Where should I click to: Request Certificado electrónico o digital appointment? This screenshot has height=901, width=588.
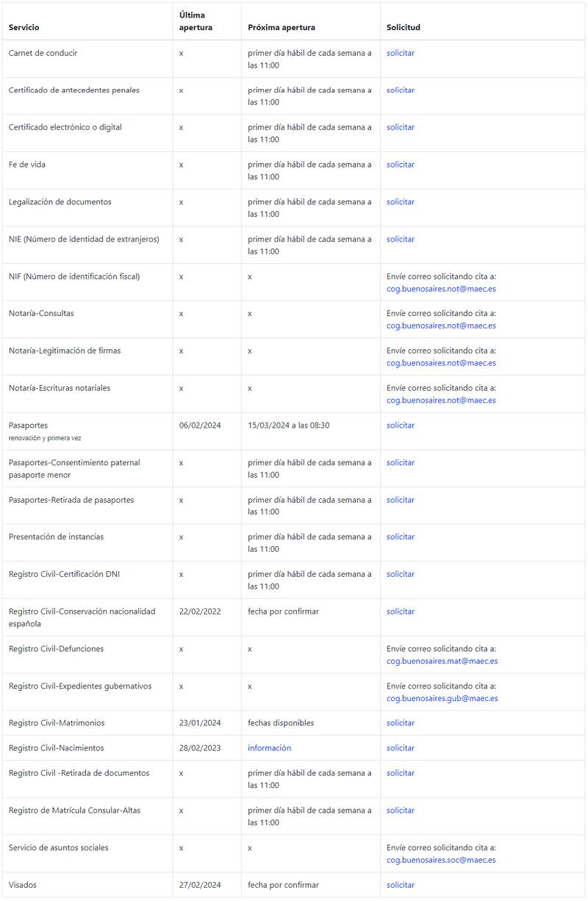401,127
